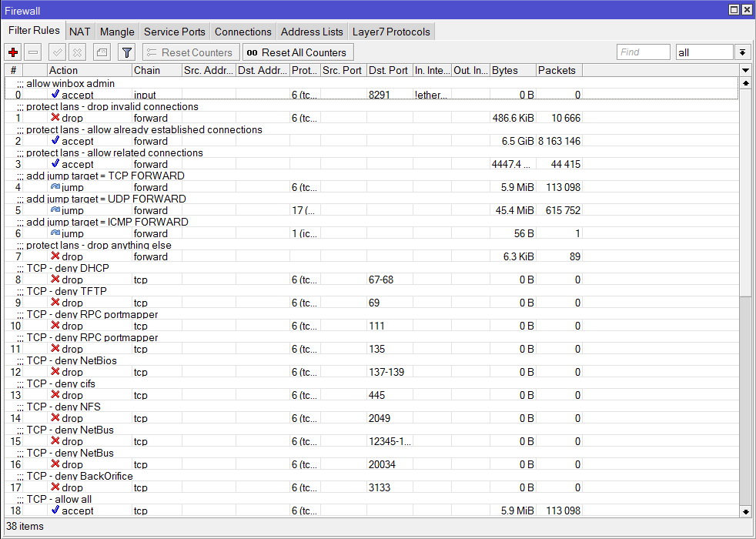Image resolution: width=756 pixels, height=539 pixels.
Task: Click the 137-139 port cell
Action: [x=390, y=372]
